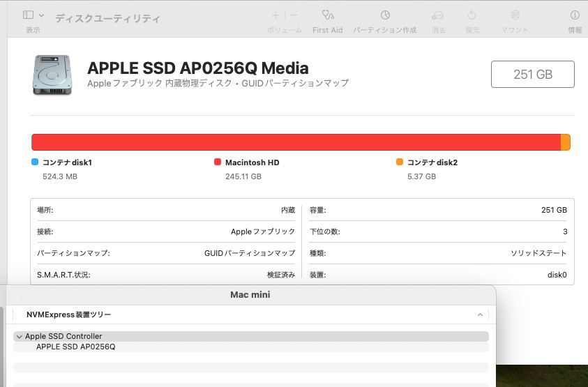Select APPLE SSD AP0256Q in device tree
This screenshot has width=588, height=387.
(76, 347)
